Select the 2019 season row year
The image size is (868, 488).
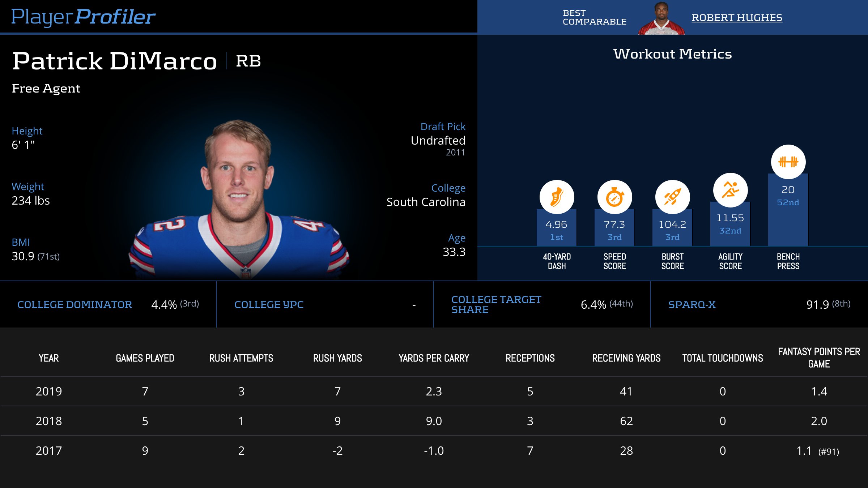point(49,391)
